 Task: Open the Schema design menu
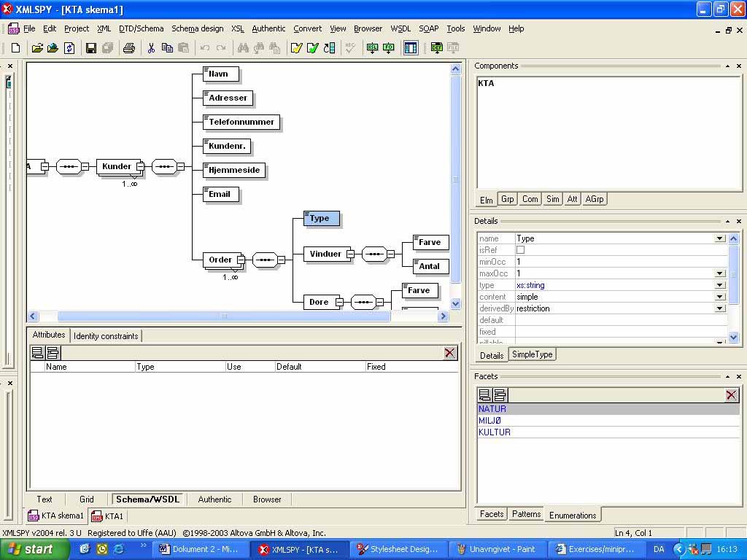(x=197, y=28)
